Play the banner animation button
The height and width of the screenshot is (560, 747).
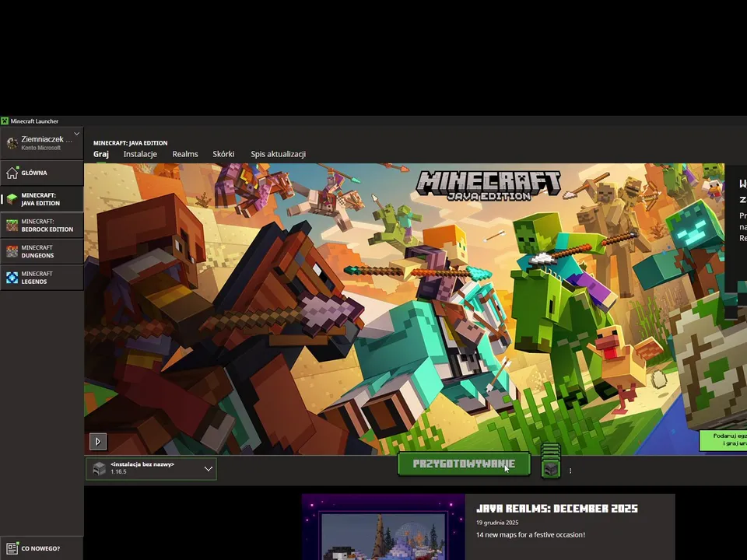(98, 442)
